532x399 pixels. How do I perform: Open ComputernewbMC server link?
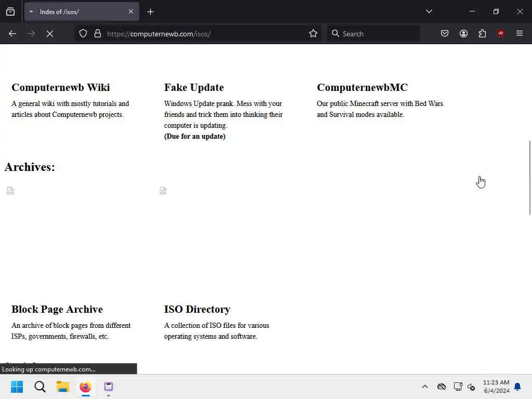362,87
